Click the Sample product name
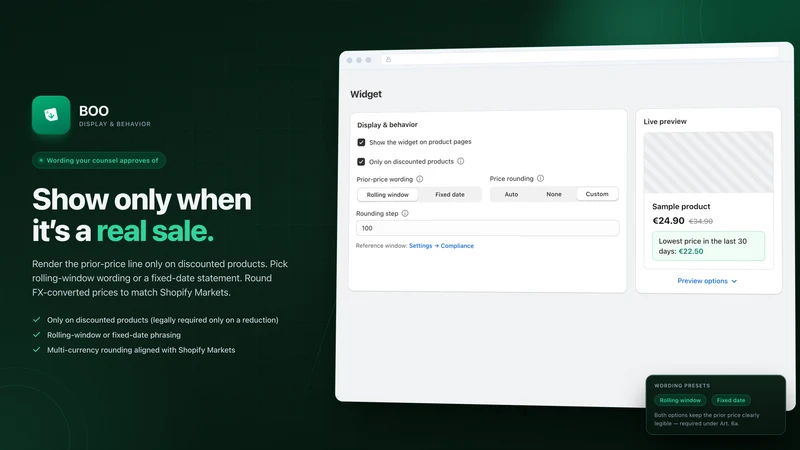 coord(681,207)
